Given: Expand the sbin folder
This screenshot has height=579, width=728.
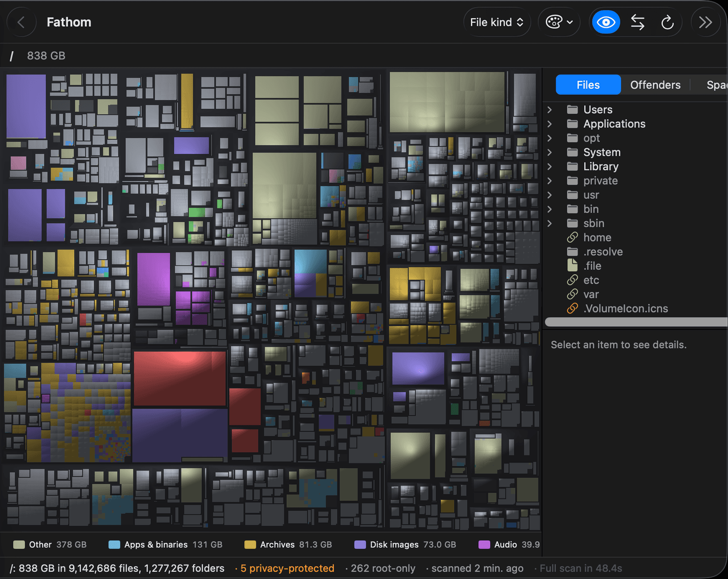Looking at the screenshot, I should click(550, 223).
